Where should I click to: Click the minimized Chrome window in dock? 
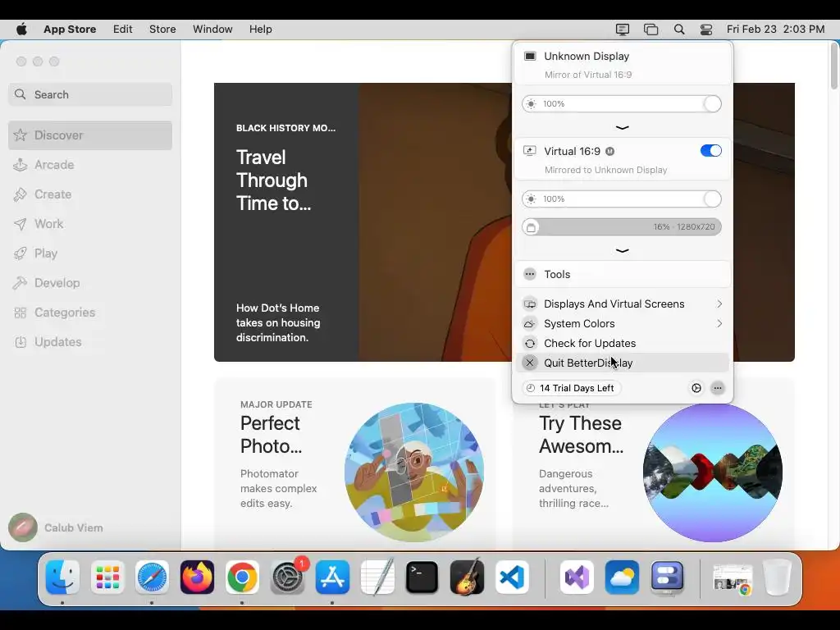tap(733, 578)
